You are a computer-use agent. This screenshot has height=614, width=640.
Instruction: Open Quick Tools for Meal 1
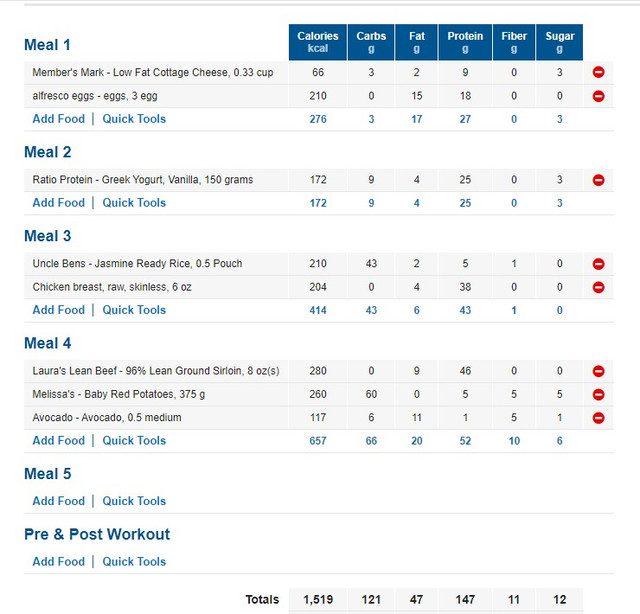coord(134,119)
